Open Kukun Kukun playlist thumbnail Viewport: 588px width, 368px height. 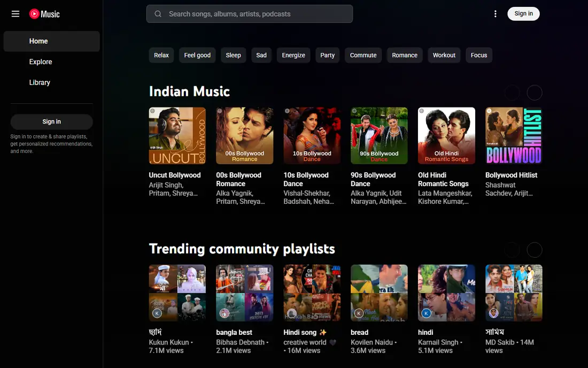[177, 293]
